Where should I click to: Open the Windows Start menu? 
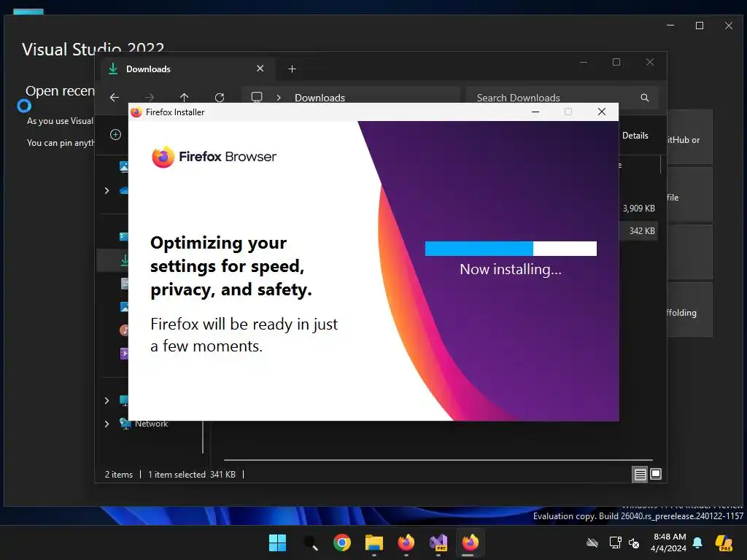click(x=277, y=542)
